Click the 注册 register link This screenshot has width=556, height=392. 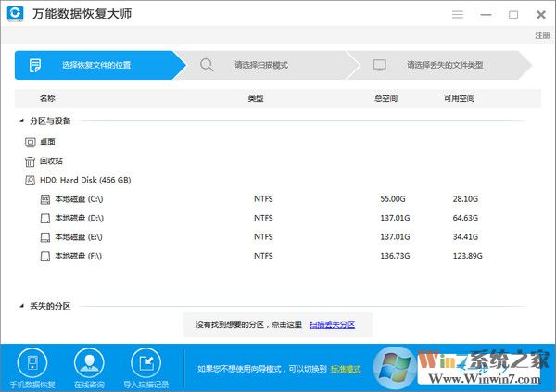coord(541,35)
